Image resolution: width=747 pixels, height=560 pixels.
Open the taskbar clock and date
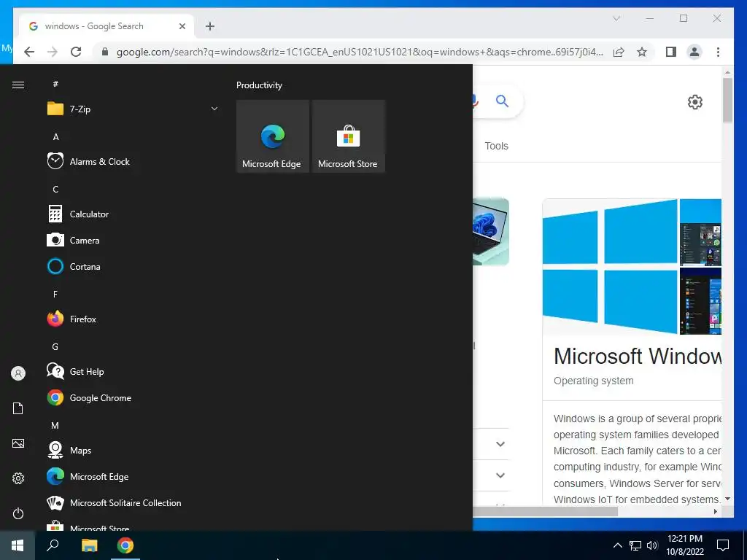click(x=684, y=545)
